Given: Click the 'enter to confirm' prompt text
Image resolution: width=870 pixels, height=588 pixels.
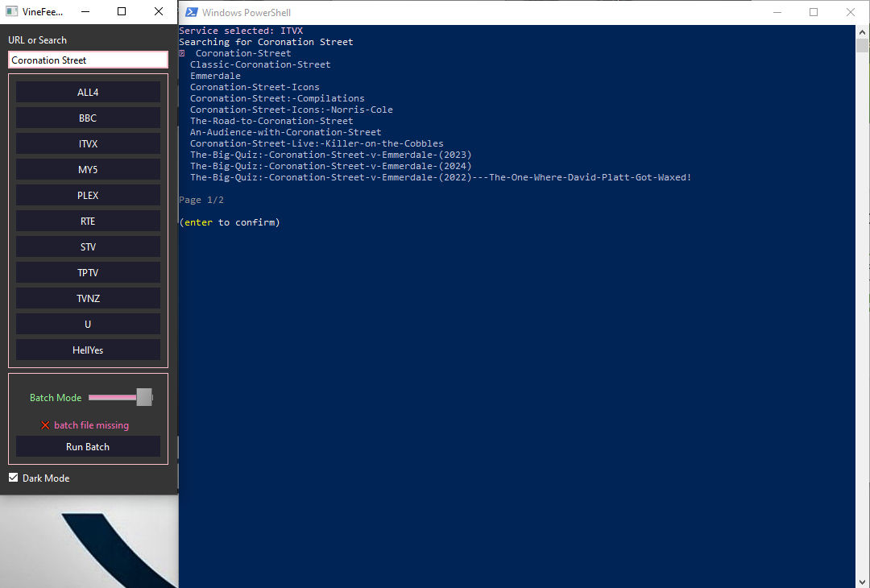Looking at the screenshot, I should (230, 222).
